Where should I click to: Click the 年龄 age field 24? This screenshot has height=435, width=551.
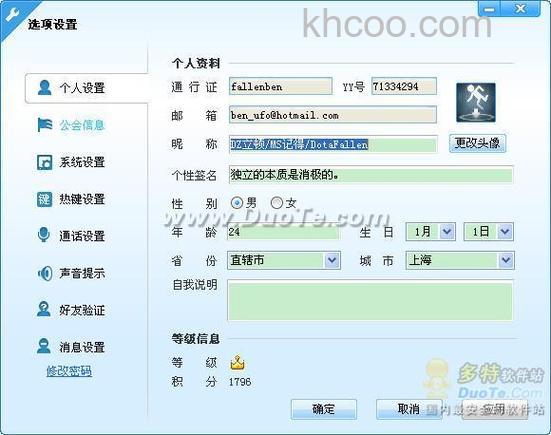(283, 232)
